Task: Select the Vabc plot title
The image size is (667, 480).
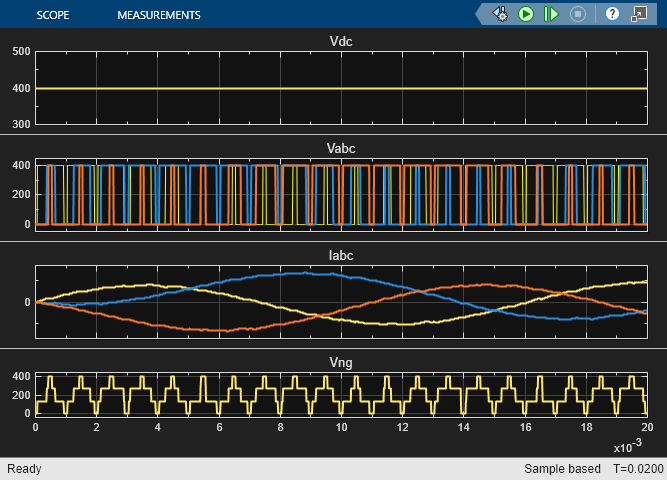Action: click(x=341, y=149)
